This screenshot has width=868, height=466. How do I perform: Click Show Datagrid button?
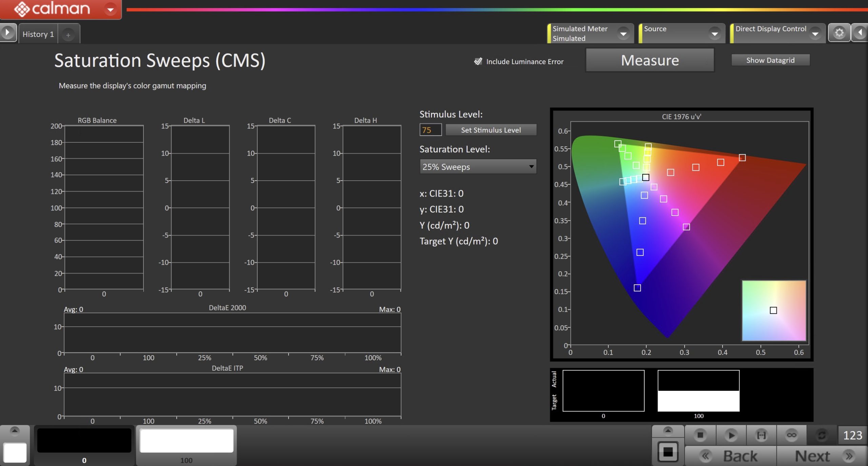pyautogui.click(x=770, y=60)
